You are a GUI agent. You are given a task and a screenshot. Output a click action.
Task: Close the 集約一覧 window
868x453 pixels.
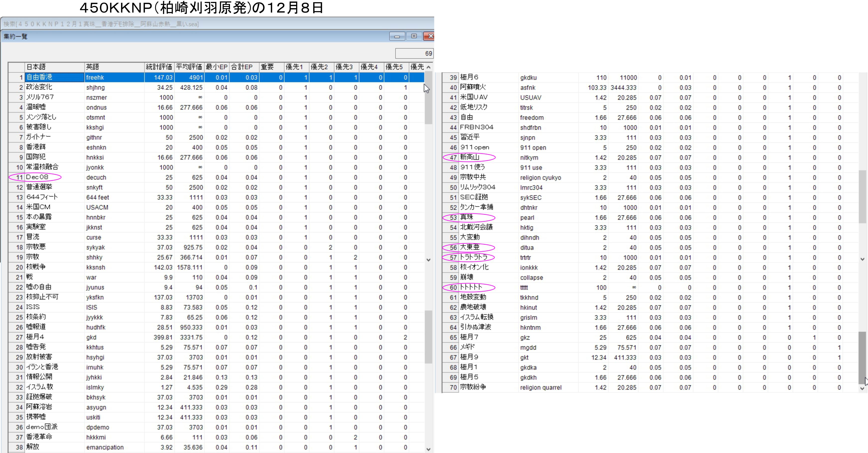pyautogui.click(x=430, y=36)
